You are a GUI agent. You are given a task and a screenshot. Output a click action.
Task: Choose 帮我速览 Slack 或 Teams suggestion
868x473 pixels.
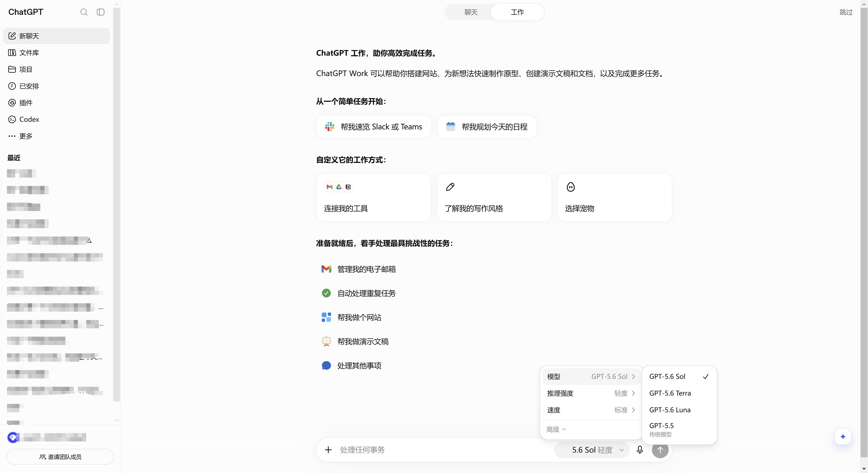tap(374, 127)
